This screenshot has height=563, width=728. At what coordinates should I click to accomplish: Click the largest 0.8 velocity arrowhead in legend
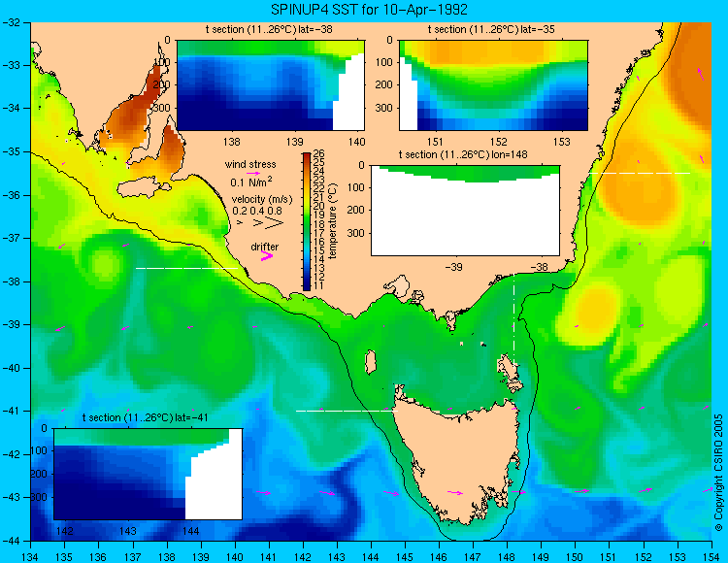click(275, 223)
